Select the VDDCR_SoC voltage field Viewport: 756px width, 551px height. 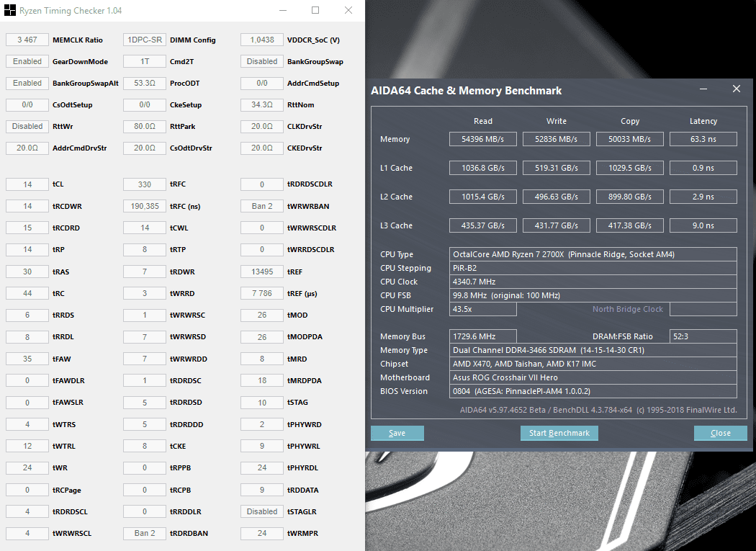tap(262, 40)
